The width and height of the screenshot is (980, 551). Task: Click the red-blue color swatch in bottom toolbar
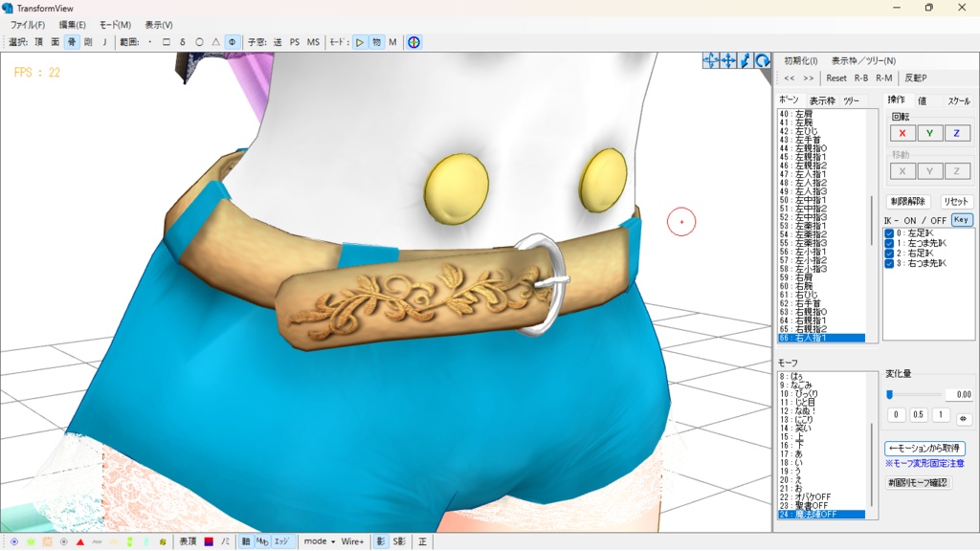tap(209, 541)
